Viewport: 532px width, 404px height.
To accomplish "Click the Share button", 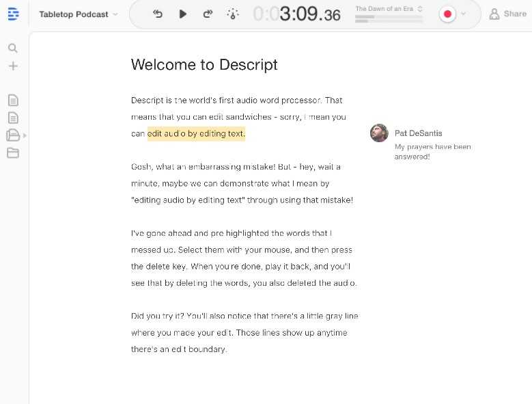I will pos(508,14).
